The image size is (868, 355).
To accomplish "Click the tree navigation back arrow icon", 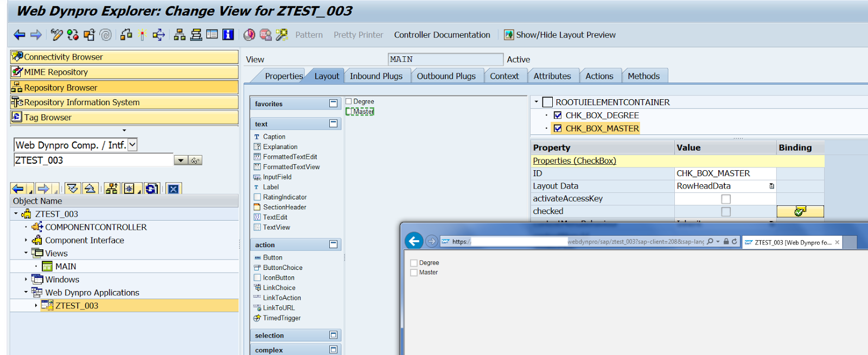I will (x=18, y=189).
